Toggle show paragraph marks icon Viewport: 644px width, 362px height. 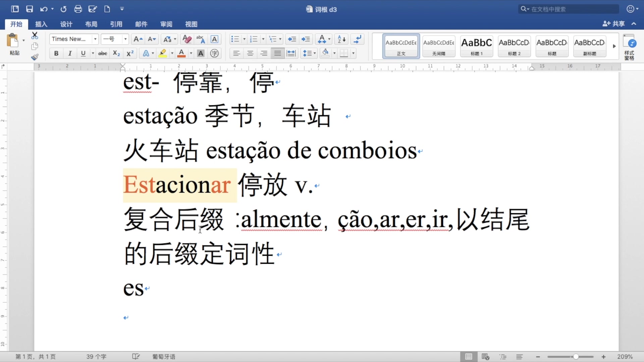(x=358, y=39)
